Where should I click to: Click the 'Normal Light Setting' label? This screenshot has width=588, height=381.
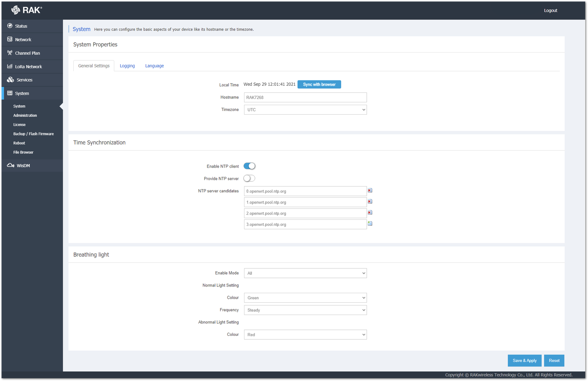(220, 285)
